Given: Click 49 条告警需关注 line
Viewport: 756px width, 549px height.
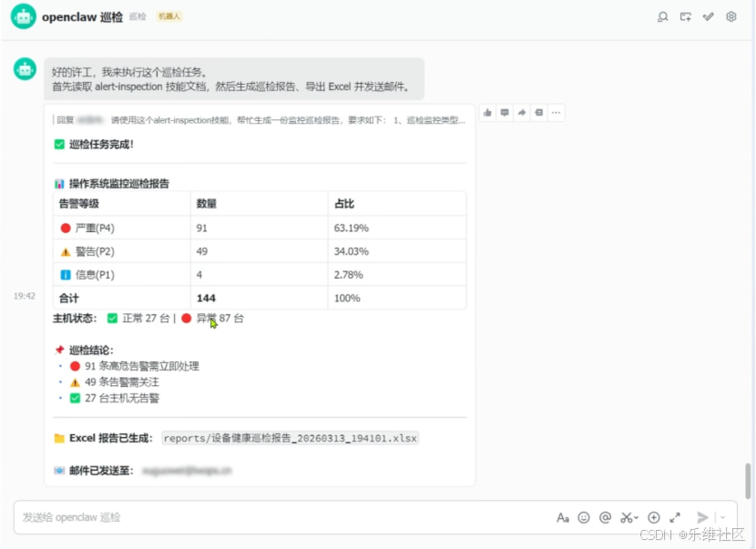Looking at the screenshot, I should (x=122, y=382).
